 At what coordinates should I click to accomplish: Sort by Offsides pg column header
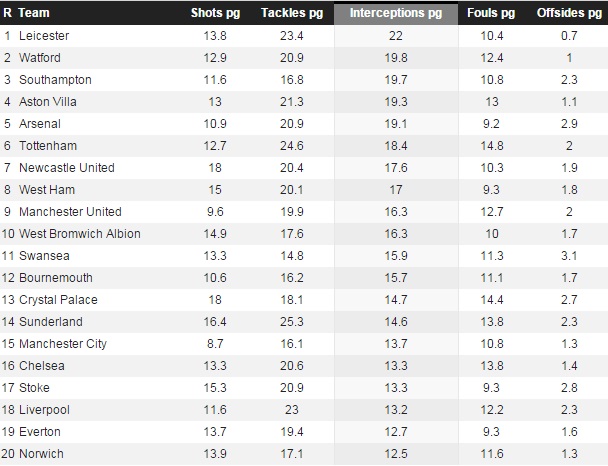pos(569,13)
